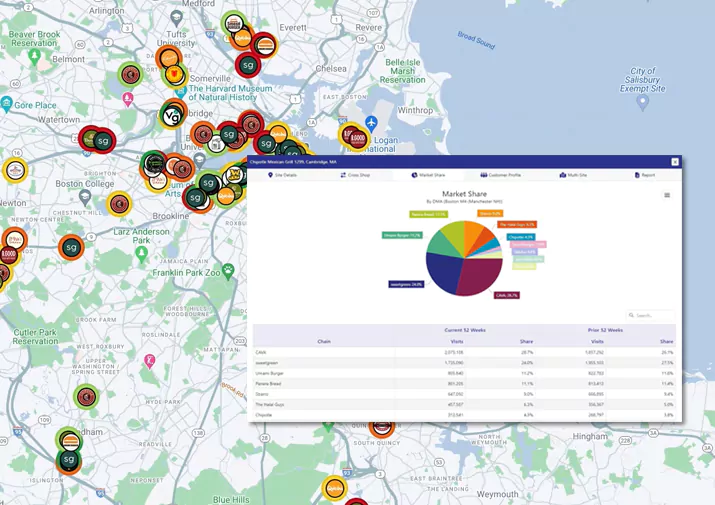The height and width of the screenshot is (505, 715).
Task: Click the green-ringed marker near Hyde Park
Action: 86,397
